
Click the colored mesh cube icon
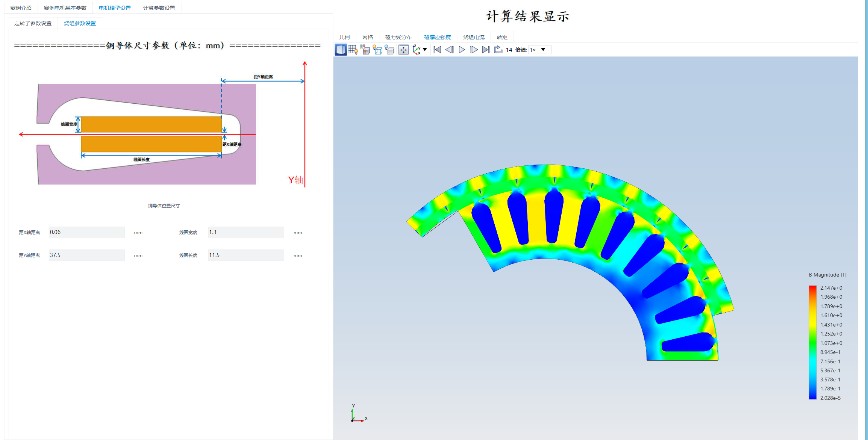(x=365, y=50)
